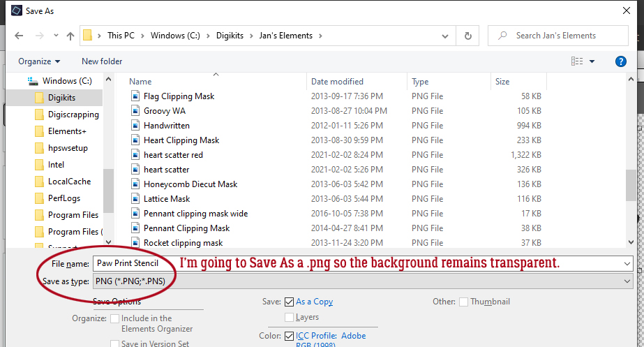
Task: Open the Save As help button
Action: point(620,61)
